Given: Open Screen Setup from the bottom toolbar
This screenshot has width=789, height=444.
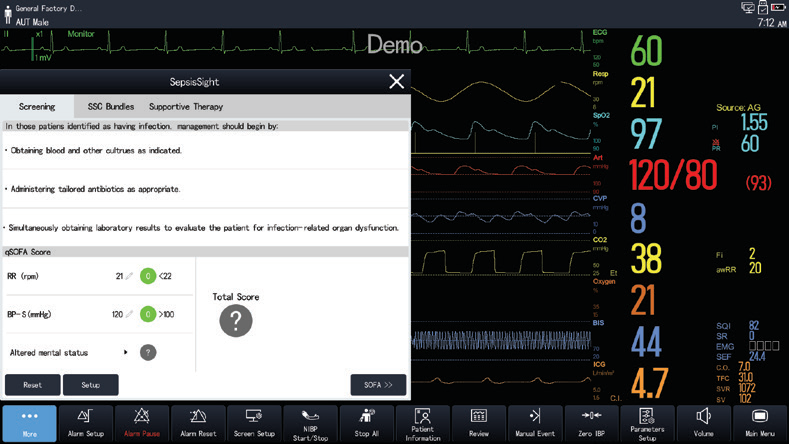Looking at the screenshot, I should [254, 423].
